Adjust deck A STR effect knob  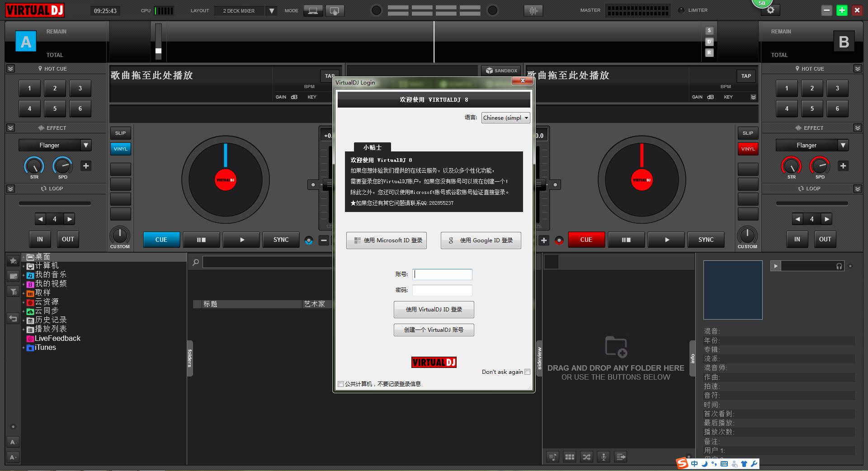click(x=34, y=165)
